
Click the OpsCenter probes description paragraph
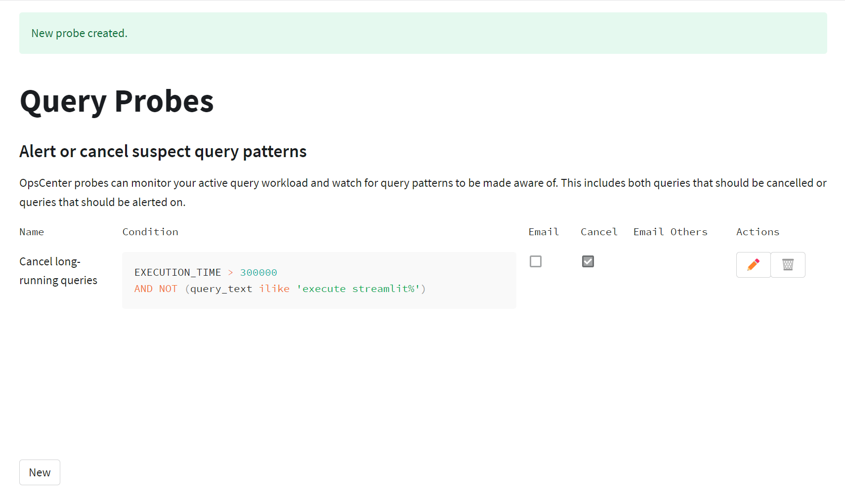pos(423,192)
